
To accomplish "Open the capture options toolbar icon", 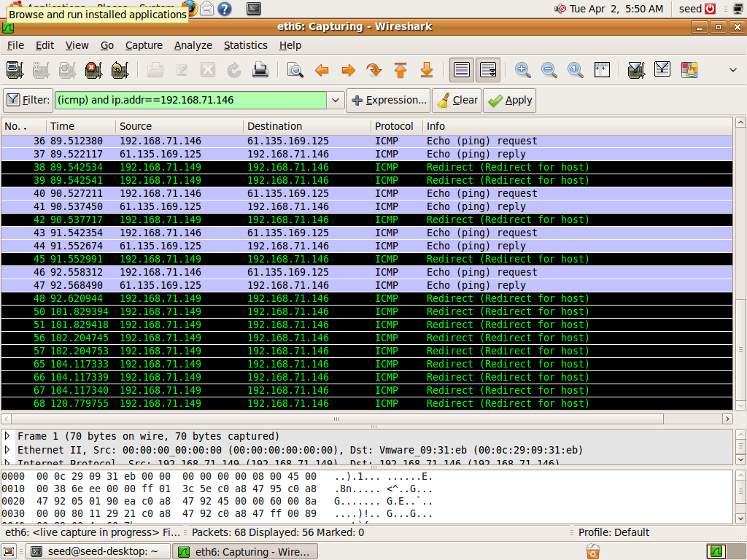I will pos(42,70).
